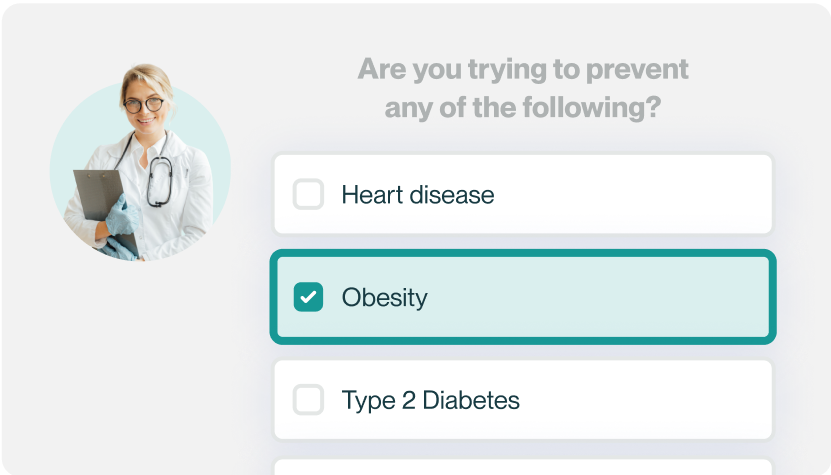Click the doctor's eyeglasses

pyautogui.click(x=145, y=103)
